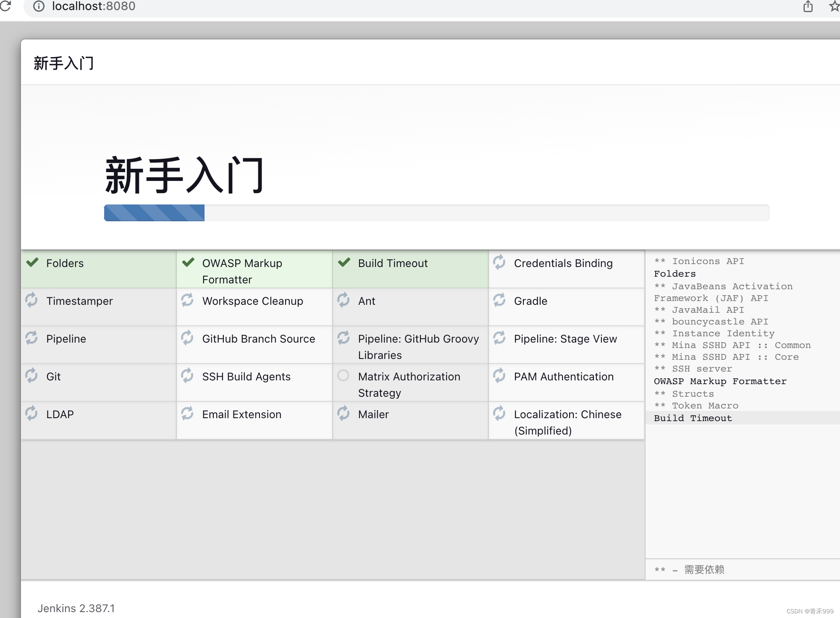Select the Timestamper plugin label

point(79,301)
